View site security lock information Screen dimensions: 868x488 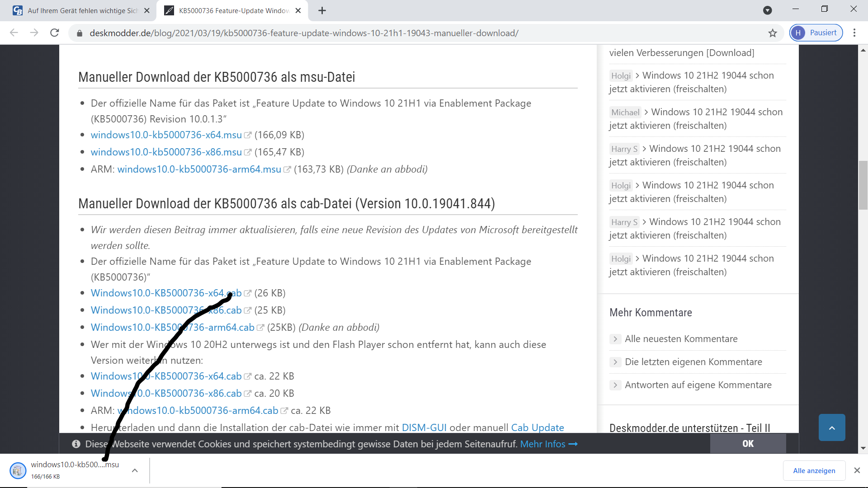pos(80,33)
